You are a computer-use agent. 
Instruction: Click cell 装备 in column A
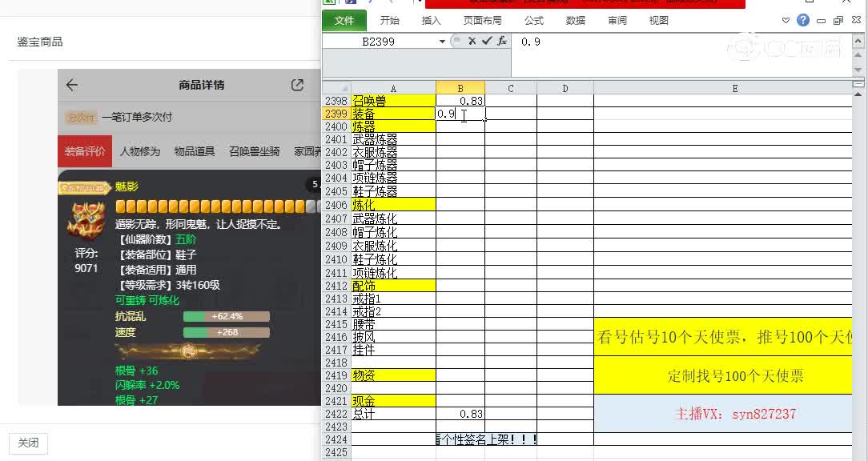(393, 114)
